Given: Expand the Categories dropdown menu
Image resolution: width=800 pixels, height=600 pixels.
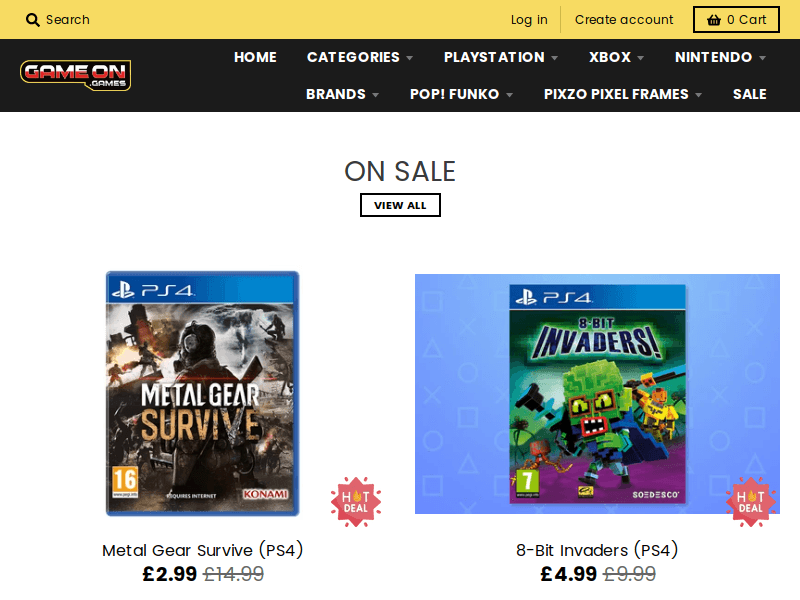Looking at the screenshot, I should tap(359, 57).
